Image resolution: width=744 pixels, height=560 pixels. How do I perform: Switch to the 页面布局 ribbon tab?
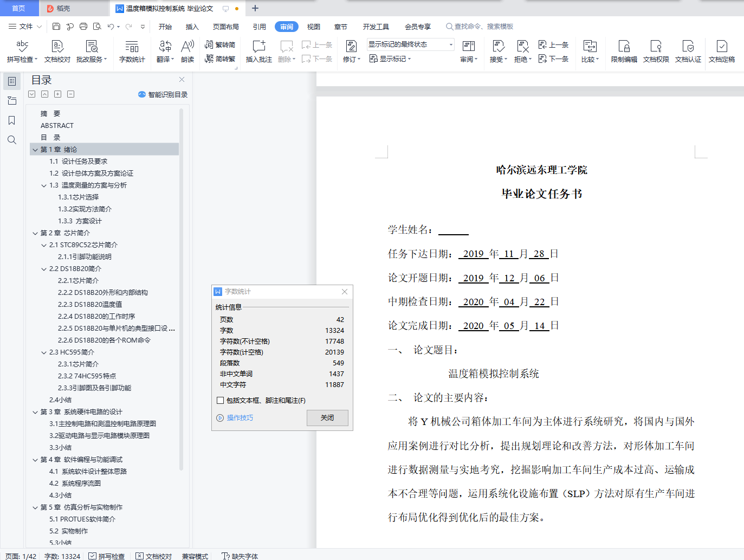(x=226, y=27)
